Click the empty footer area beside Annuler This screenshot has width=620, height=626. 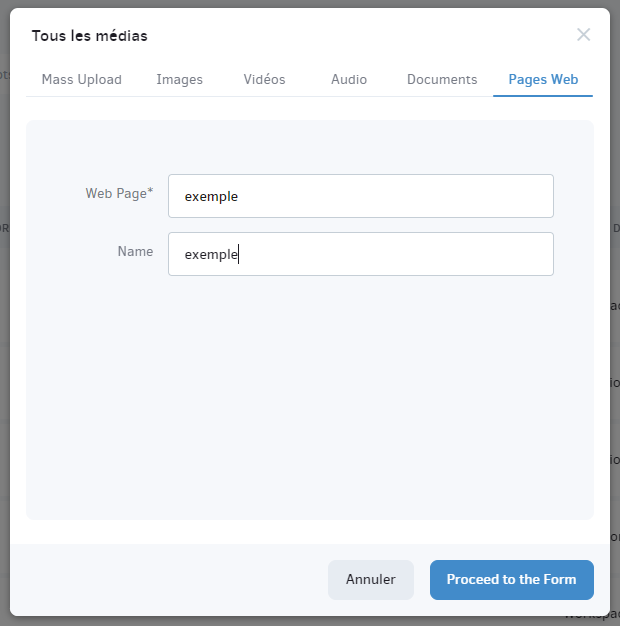(168, 579)
